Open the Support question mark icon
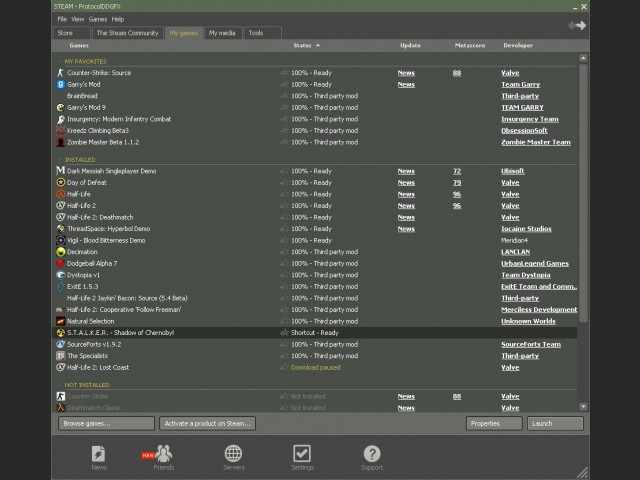The height and width of the screenshot is (480, 640). [372, 453]
